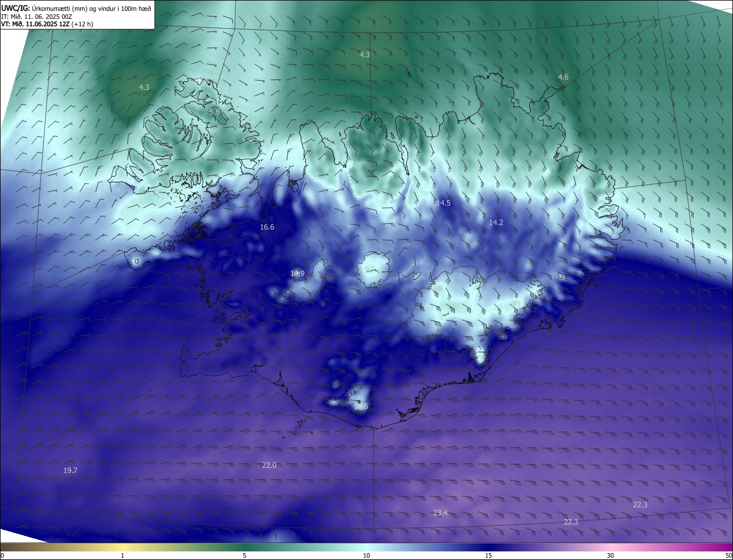Click the 19.7 value over the southwest ocean
Image resolution: width=733 pixels, height=560 pixels.
[x=70, y=470]
